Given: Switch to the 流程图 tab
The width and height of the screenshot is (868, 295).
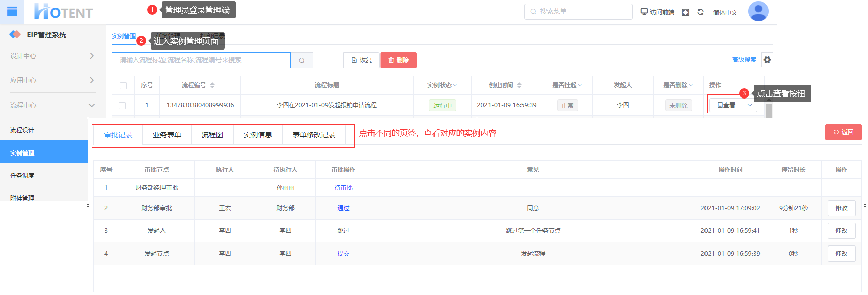Looking at the screenshot, I should point(212,135).
